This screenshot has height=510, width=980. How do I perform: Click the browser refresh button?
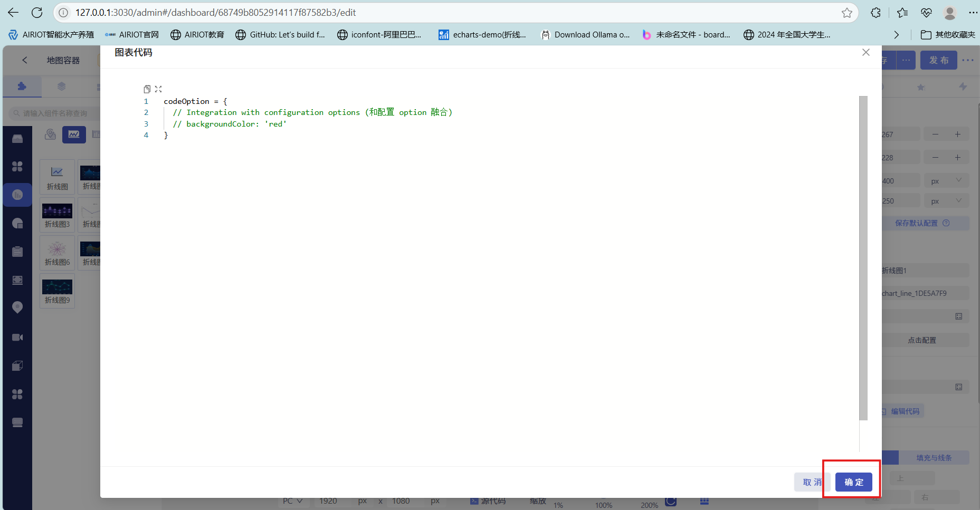(x=37, y=13)
